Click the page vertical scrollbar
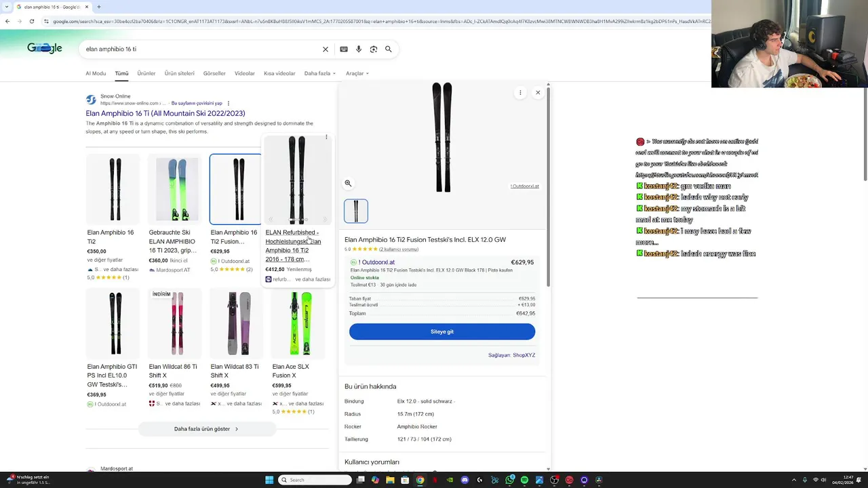868x488 pixels. tap(865, 132)
